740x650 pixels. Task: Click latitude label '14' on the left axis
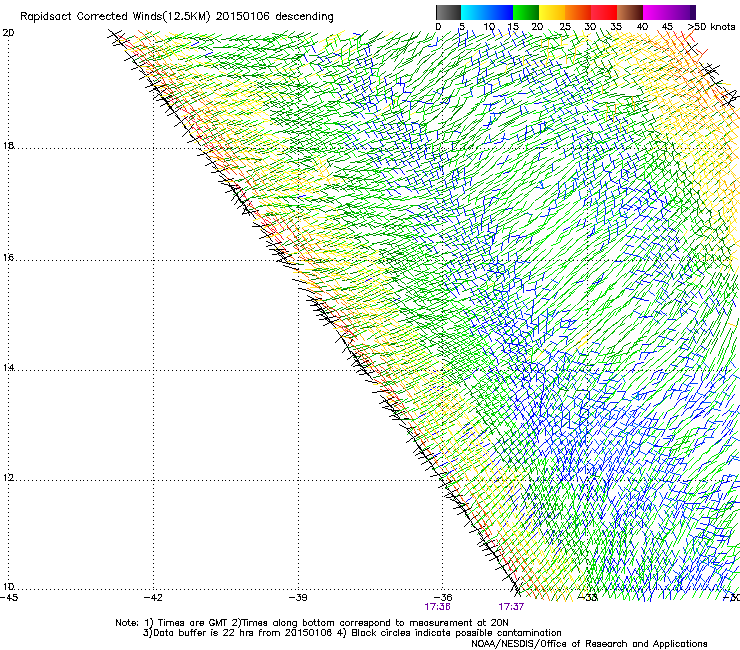click(x=8, y=367)
